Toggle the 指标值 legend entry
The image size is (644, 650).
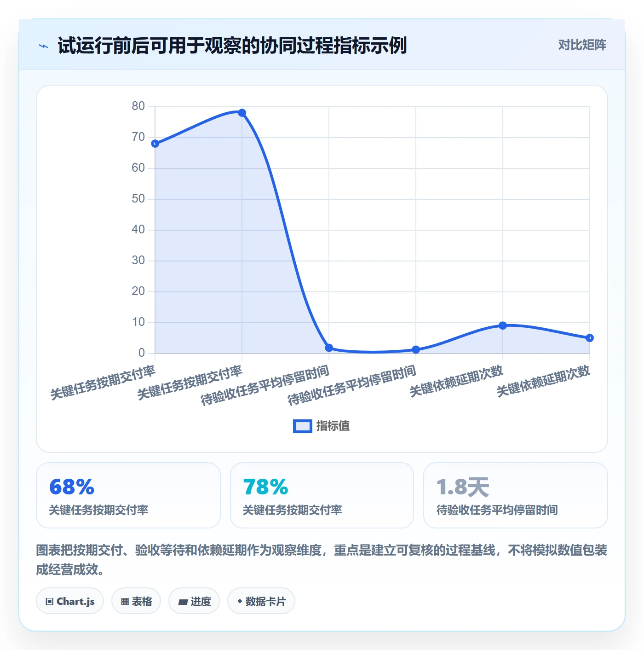pyautogui.click(x=322, y=426)
